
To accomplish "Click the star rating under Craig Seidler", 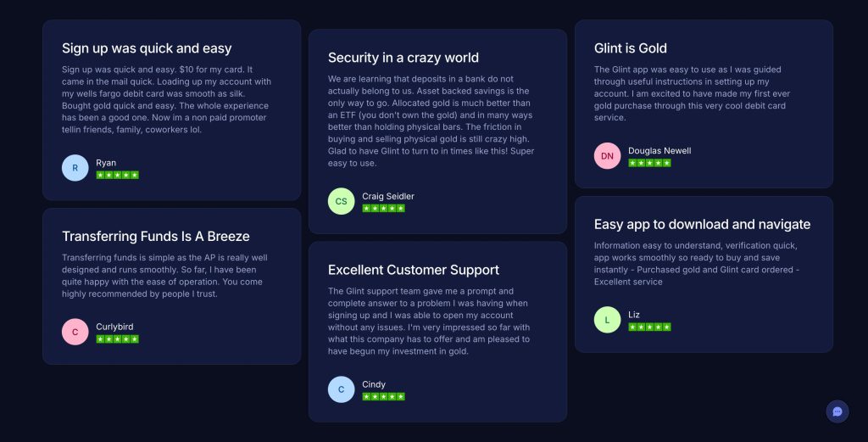I will point(383,208).
